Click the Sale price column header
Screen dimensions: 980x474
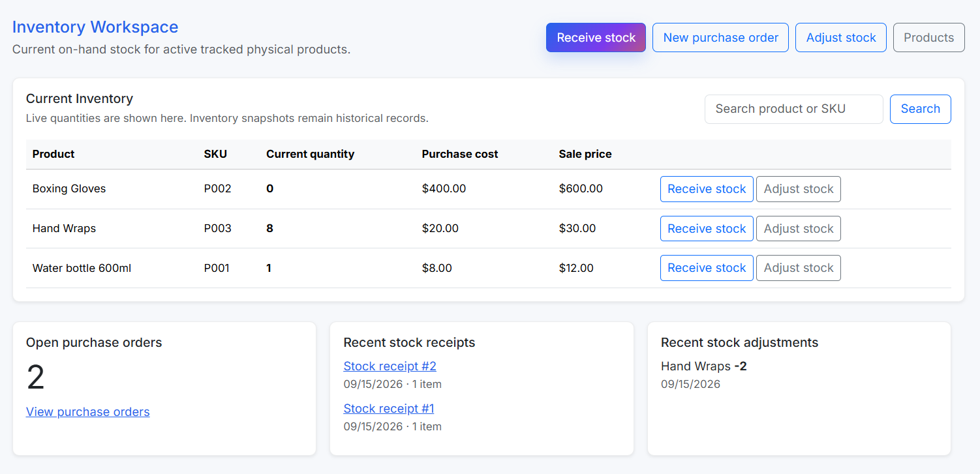[x=585, y=155]
